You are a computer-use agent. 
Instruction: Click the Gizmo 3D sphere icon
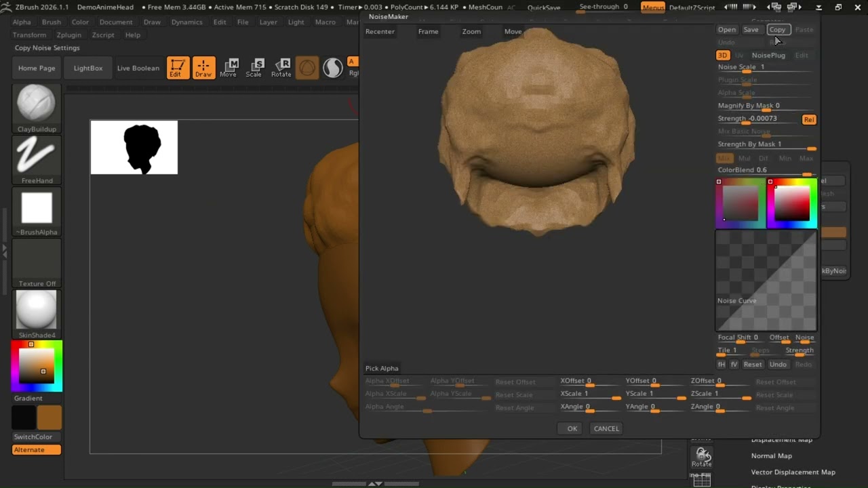(307, 68)
